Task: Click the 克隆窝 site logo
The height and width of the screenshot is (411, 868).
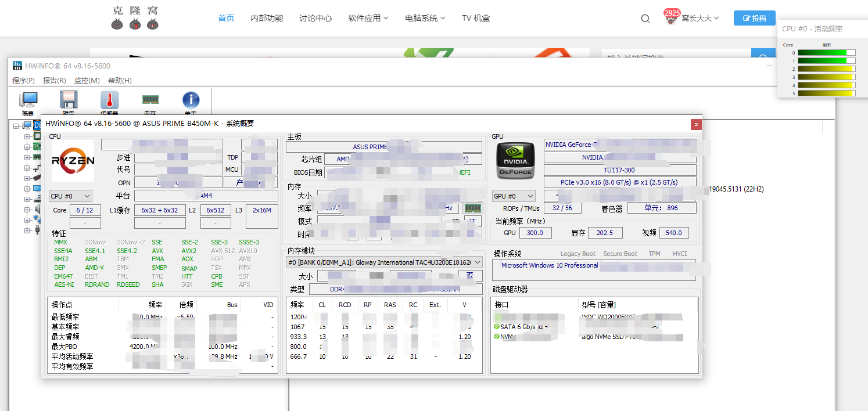Action: click(x=135, y=17)
